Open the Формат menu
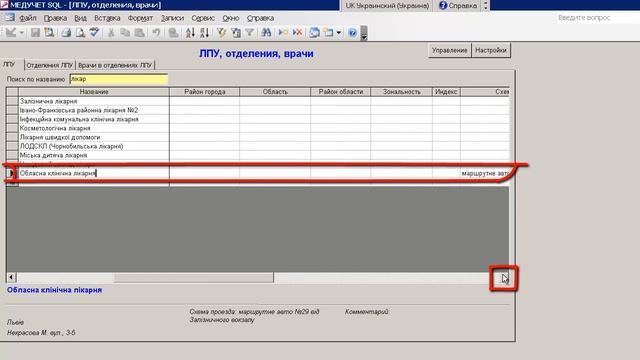The width and height of the screenshot is (640, 360). pos(140,18)
